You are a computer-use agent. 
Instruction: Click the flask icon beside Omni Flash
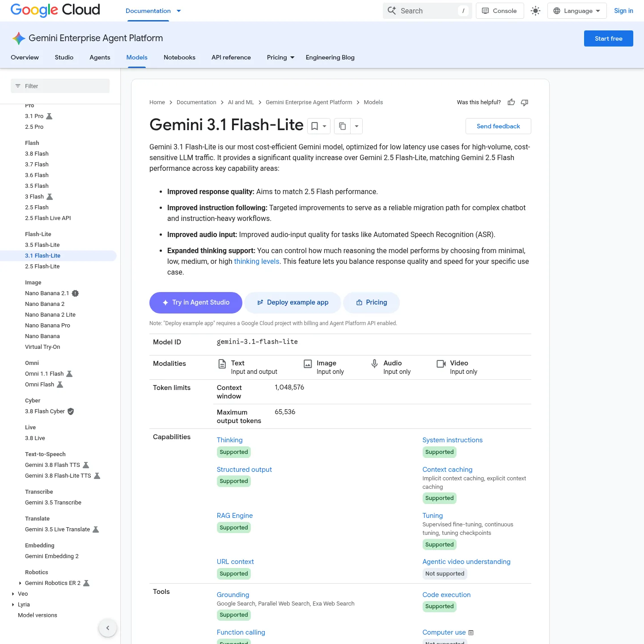(x=60, y=385)
